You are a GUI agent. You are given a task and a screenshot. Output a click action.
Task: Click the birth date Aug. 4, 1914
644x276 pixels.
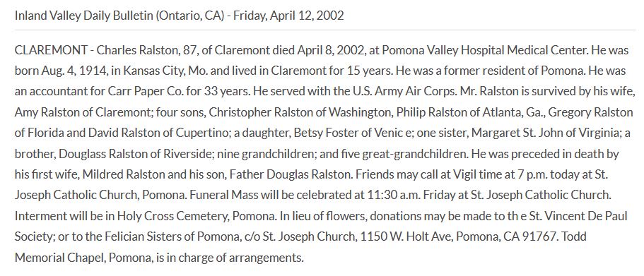coord(74,71)
